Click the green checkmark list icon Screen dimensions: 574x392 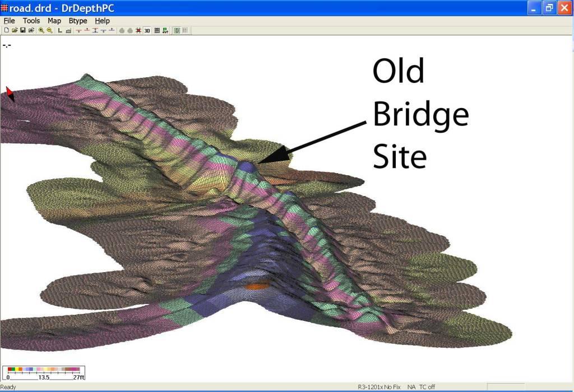(x=165, y=30)
